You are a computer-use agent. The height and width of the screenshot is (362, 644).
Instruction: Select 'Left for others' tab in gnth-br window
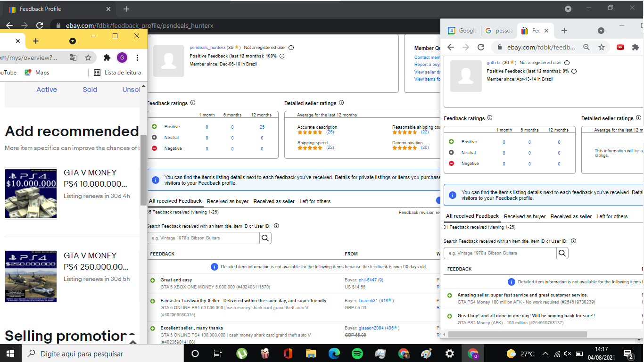pyautogui.click(x=612, y=216)
